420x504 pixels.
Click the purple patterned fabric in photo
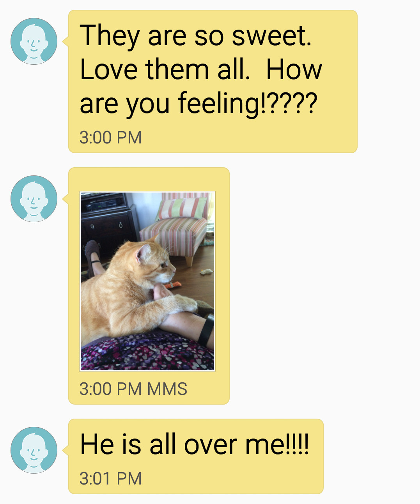147,353
